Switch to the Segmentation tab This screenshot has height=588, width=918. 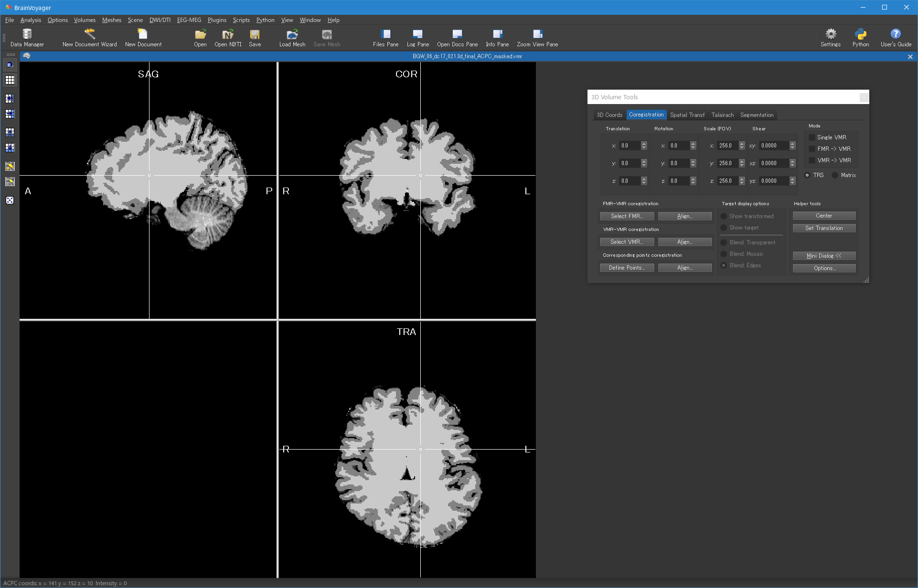click(x=757, y=115)
